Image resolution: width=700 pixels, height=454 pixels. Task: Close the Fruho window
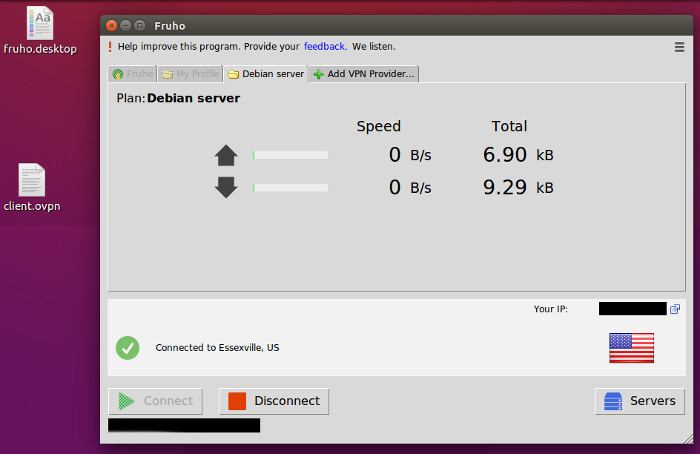tap(112, 25)
